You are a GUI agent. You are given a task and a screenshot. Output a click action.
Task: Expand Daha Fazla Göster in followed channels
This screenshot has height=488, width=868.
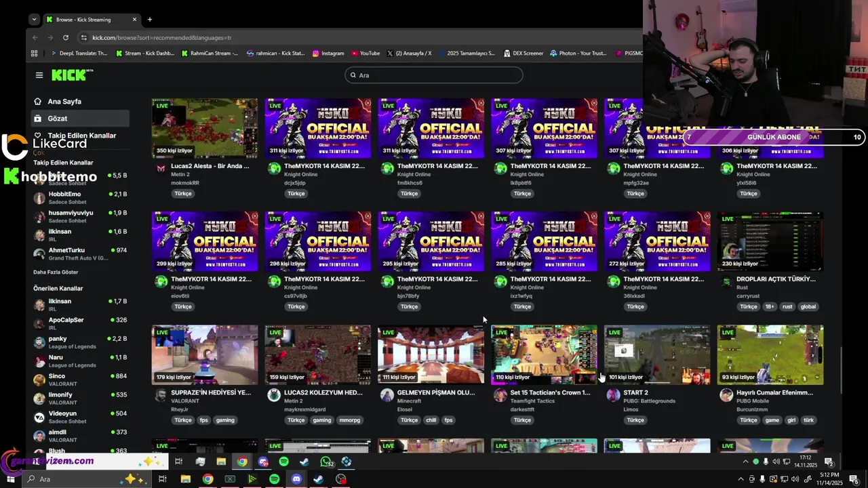[x=56, y=272]
